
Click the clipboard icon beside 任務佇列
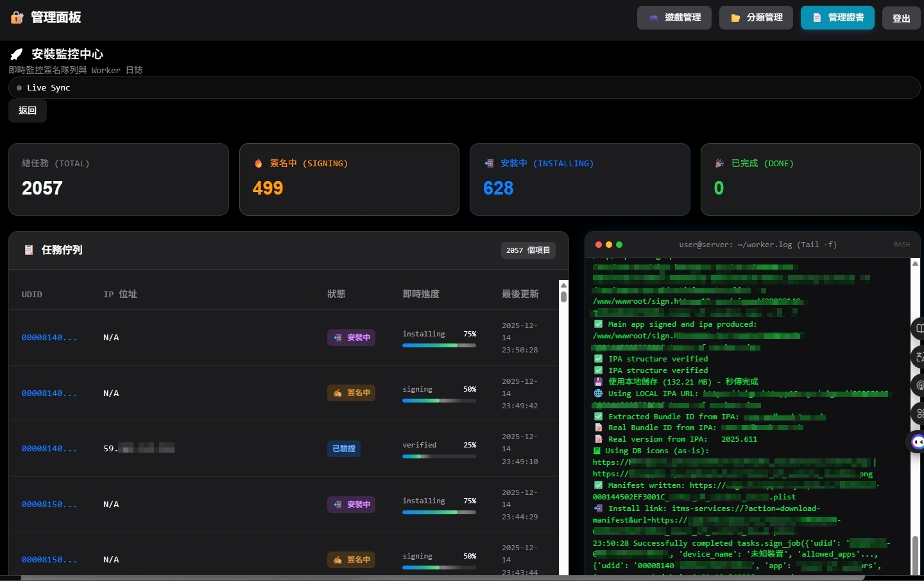pyautogui.click(x=29, y=250)
